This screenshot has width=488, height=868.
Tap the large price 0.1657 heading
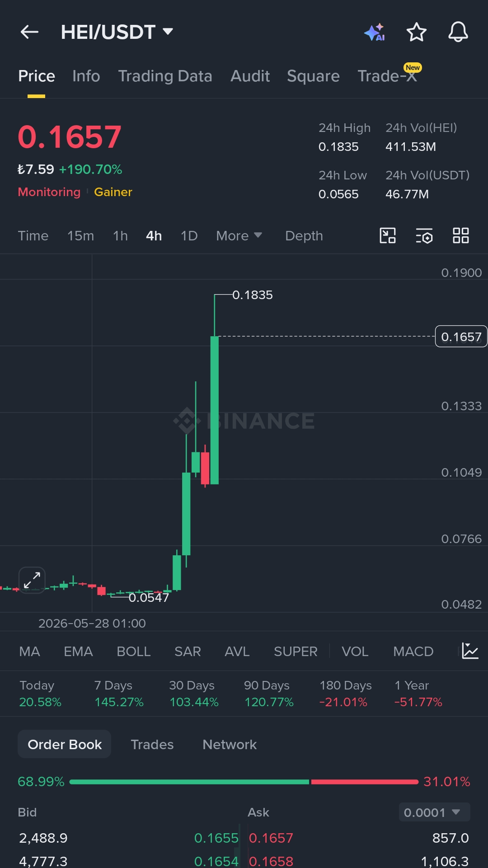point(70,137)
